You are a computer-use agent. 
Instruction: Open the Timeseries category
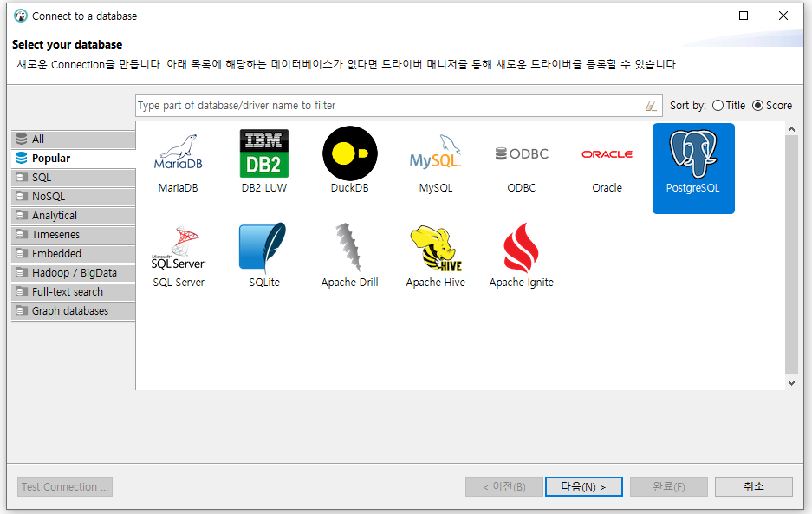point(74,235)
